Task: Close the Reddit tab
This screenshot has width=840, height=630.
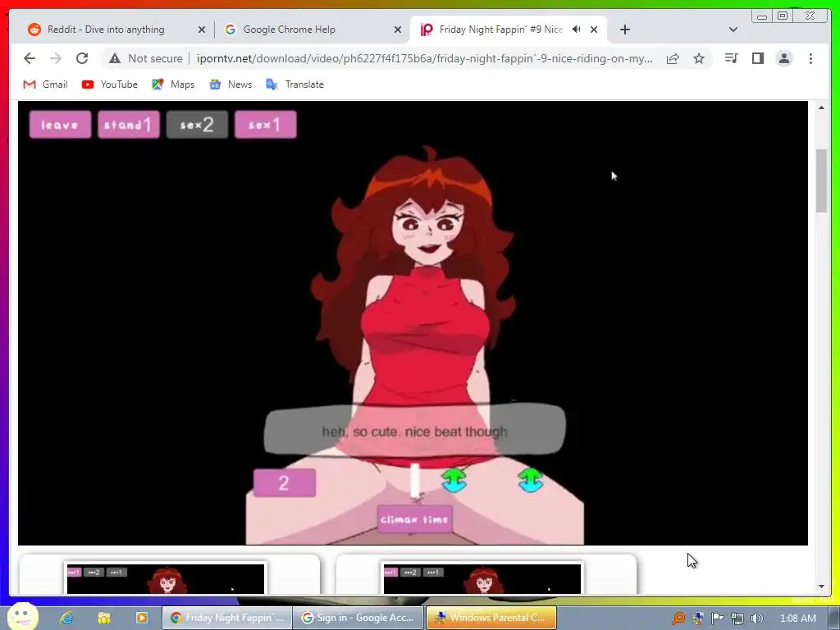Action: click(x=202, y=30)
